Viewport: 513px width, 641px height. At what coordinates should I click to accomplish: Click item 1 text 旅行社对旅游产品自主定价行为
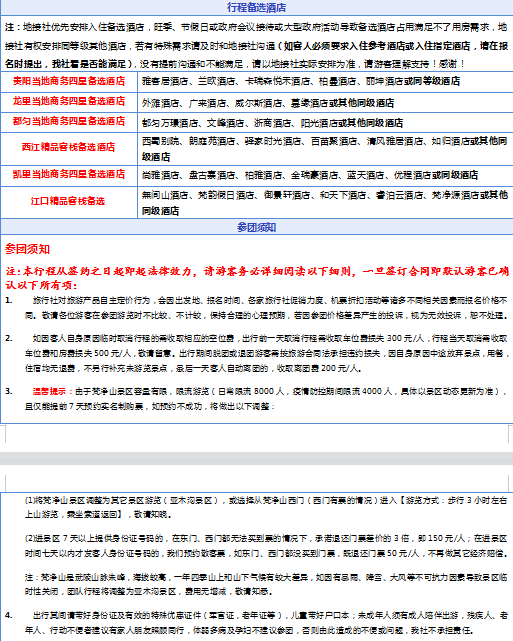click(266, 308)
